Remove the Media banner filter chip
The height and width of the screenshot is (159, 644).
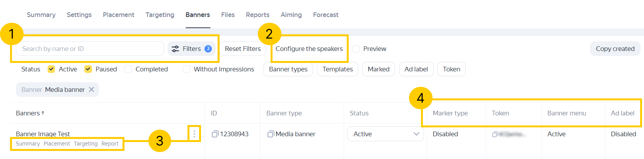(92, 90)
